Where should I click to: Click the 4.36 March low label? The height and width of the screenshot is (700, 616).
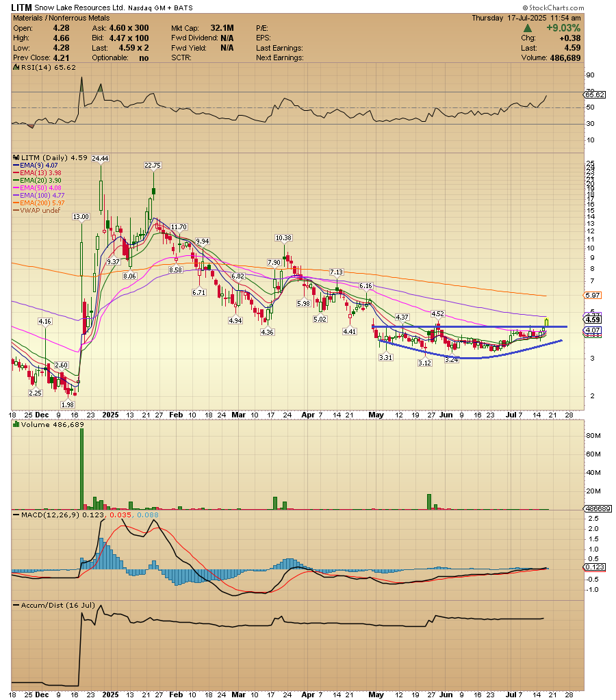coord(267,332)
